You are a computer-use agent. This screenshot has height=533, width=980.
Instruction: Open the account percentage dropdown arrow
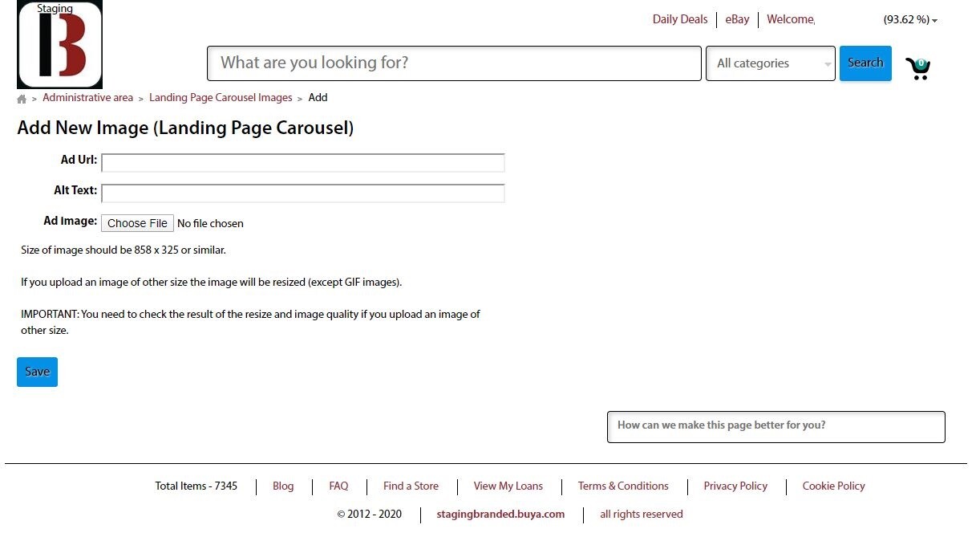click(935, 21)
